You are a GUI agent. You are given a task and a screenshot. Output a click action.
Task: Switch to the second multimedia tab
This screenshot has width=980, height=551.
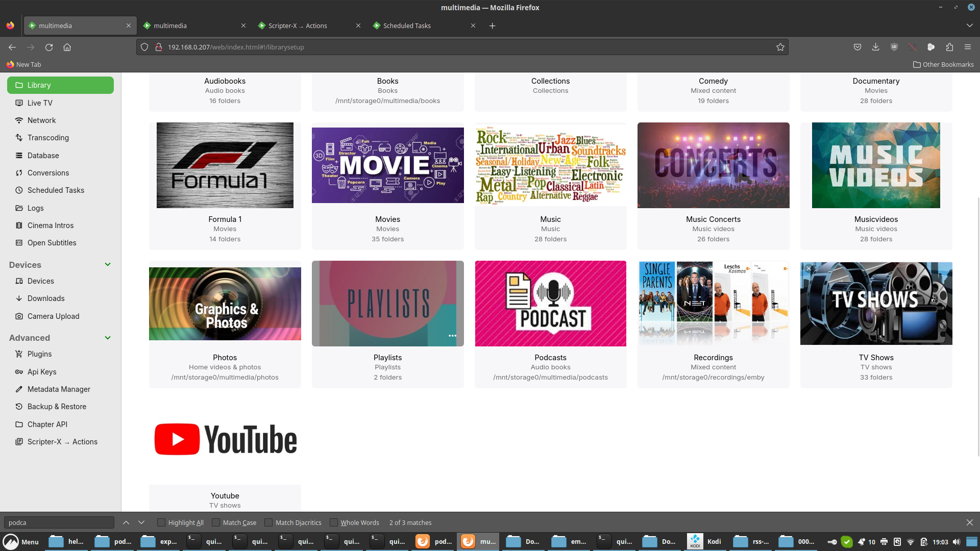click(x=170, y=26)
